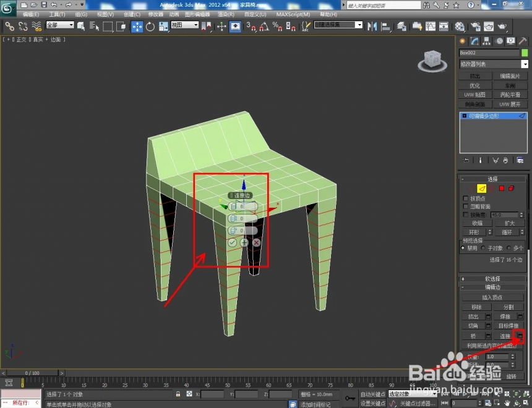Cancel the 连接边 caddy with the X
The width and height of the screenshot is (532, 408).
click(x=257, y=242)
